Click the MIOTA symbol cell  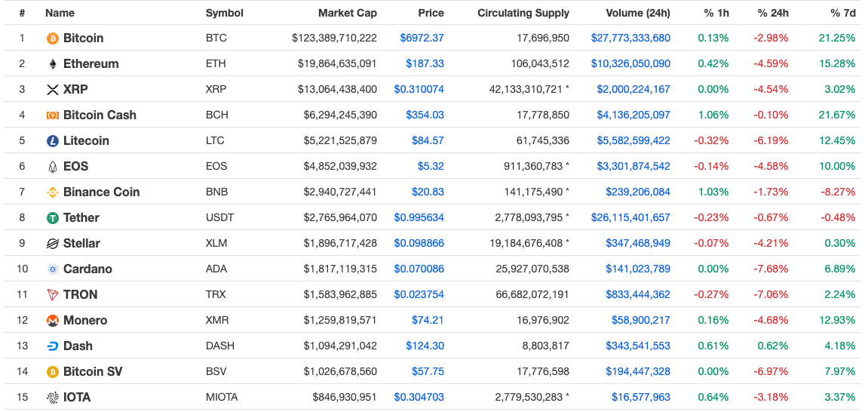(222, 397)
